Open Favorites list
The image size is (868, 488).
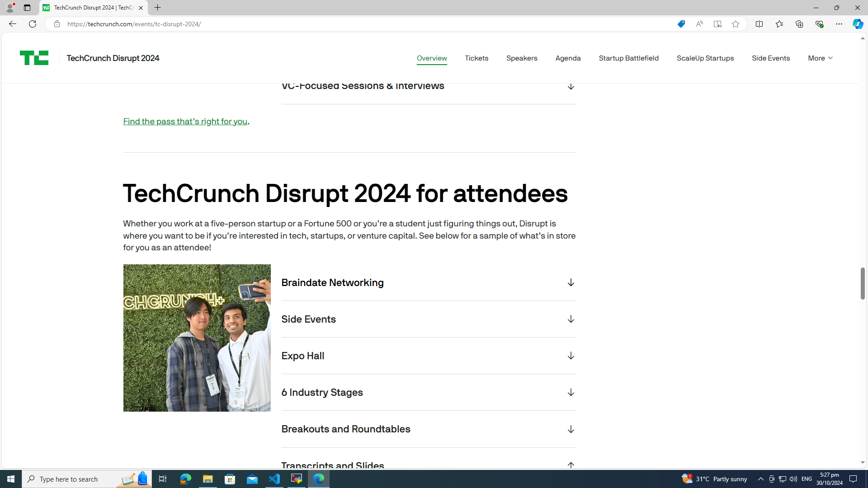click(x=779, y=24)
